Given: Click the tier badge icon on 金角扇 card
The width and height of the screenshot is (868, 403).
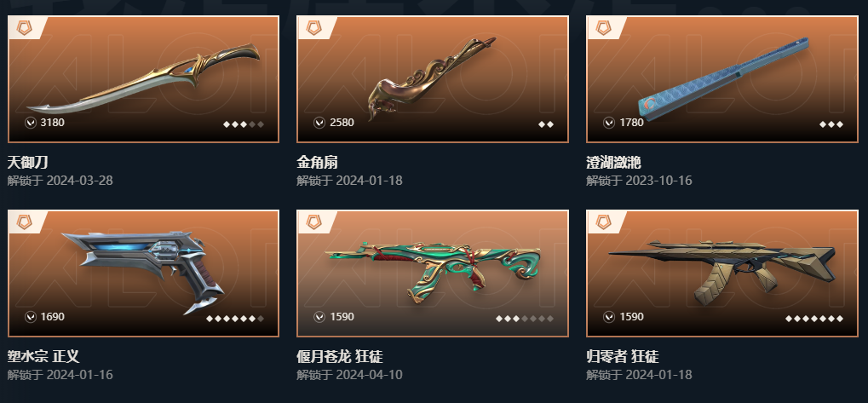Looking at the screenshot, I should [313, 27].
